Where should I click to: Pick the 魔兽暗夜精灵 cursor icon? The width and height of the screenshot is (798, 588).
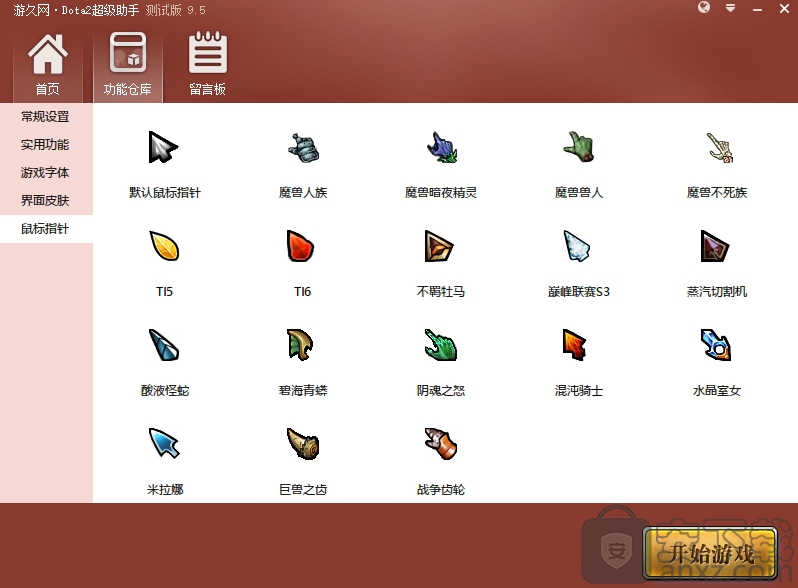tap(441, 148)
